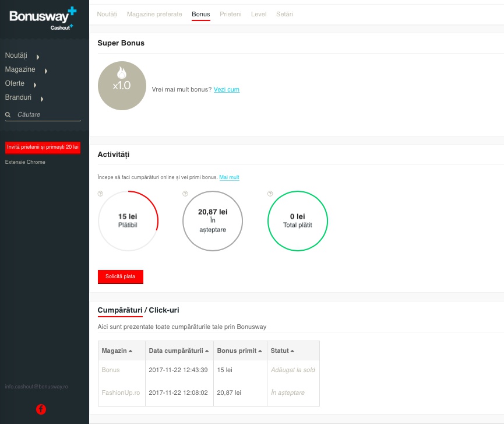
Task: Click the Bonusway Cashout logo
Action: click(x=43, y=18)
